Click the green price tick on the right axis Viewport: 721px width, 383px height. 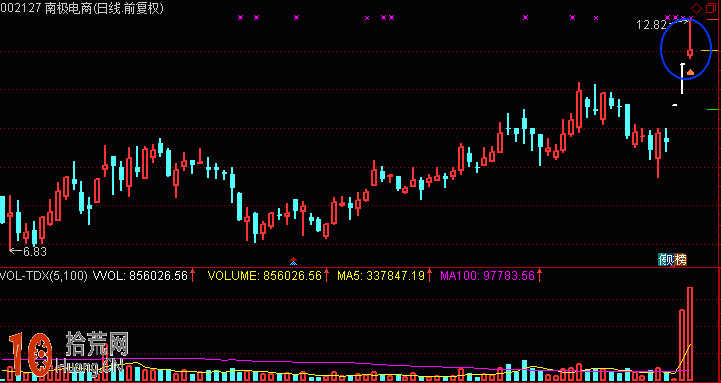(x=712, y=109)
